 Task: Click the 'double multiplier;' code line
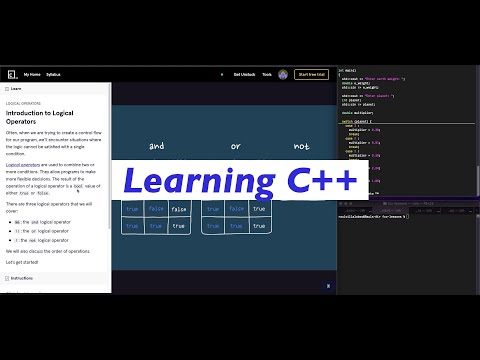357,113
